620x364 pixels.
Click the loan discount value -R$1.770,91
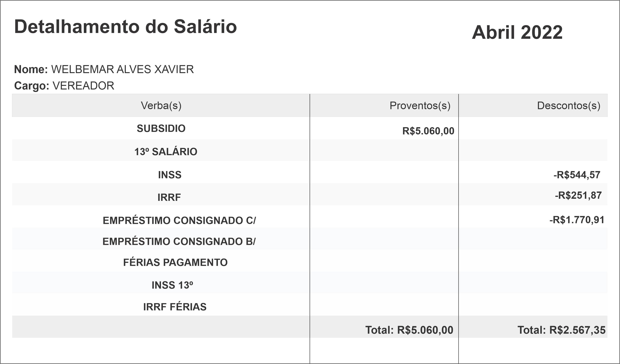[x=577, y=220]
